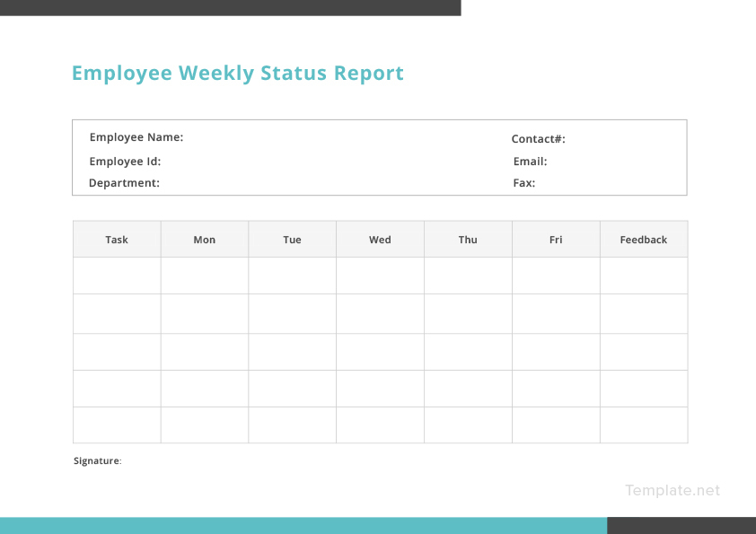Click the Signature label

[96, 460]
